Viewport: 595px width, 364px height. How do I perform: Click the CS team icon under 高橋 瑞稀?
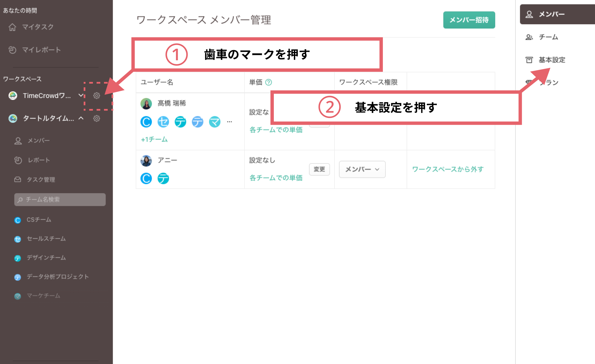coord(146,122)
